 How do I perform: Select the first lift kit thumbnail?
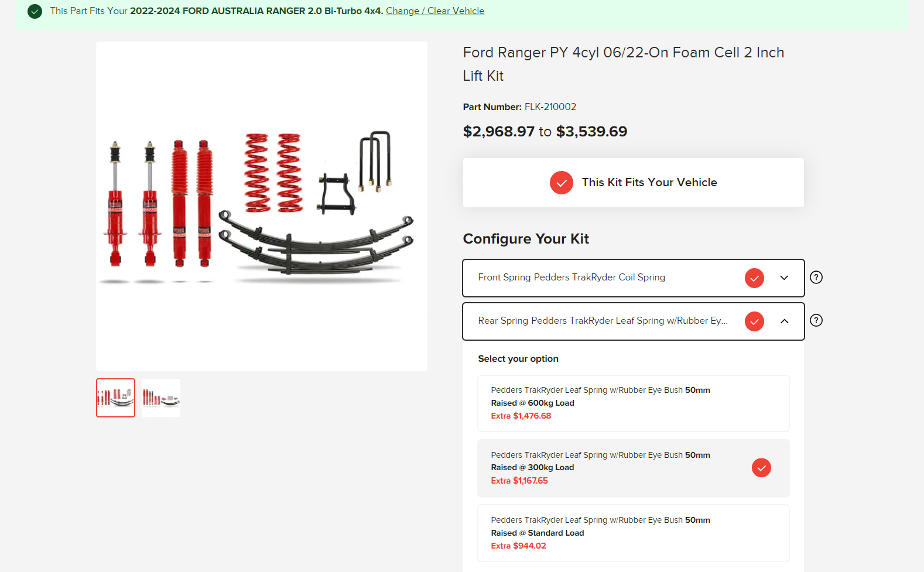[x=115, y=398]
